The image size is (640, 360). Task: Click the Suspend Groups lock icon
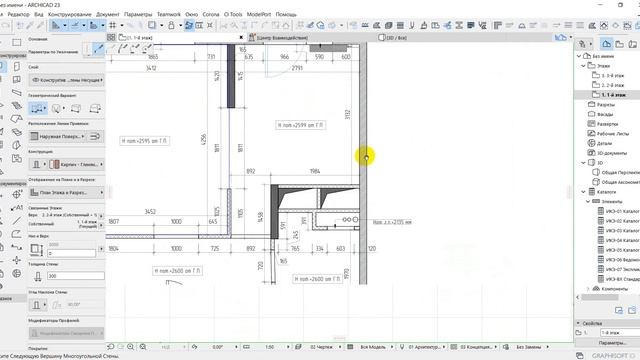click(171, 25)
